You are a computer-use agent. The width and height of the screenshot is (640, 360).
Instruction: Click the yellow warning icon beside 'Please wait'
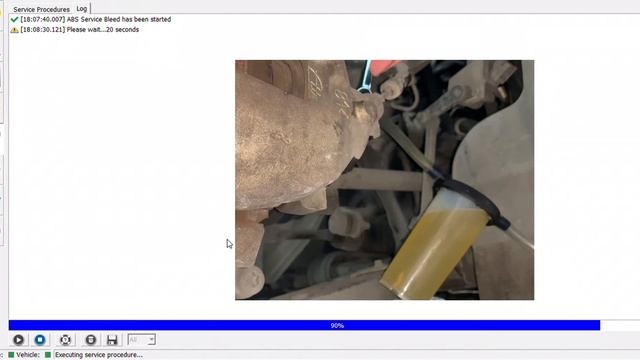pos(14,30)
